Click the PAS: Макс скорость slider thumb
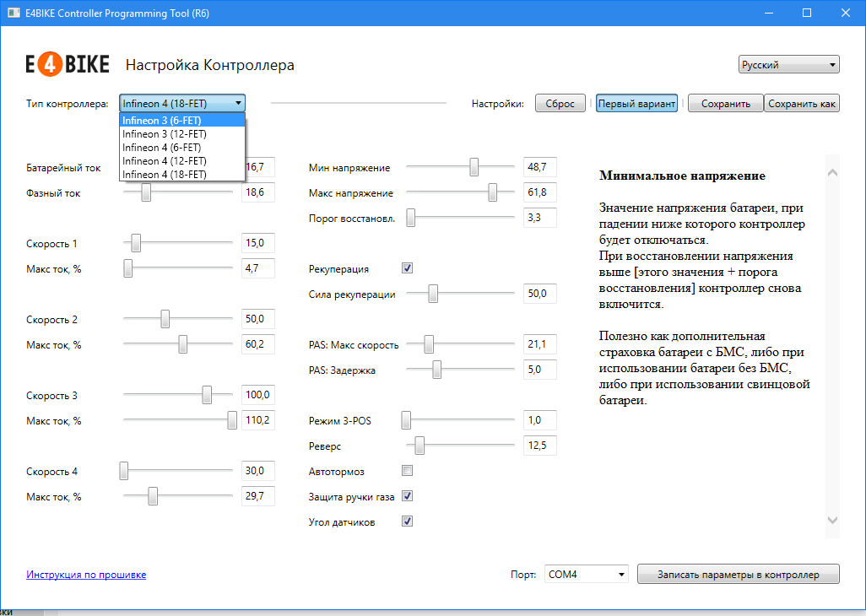 [x=429, y=344]
